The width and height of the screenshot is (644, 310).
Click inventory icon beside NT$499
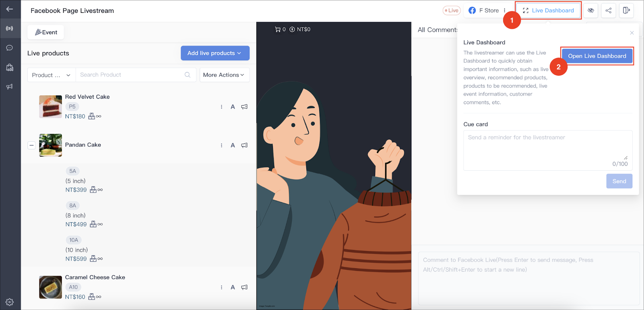coord(93,224)
